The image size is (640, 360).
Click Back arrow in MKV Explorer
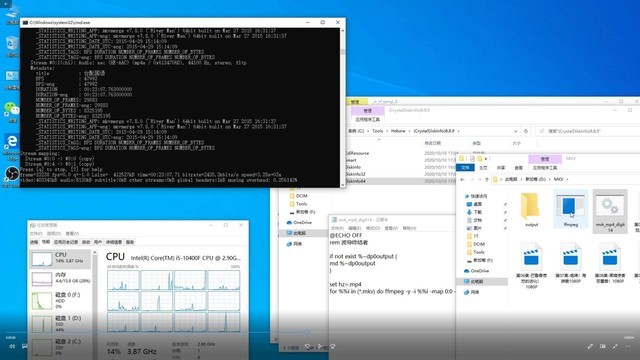click(462, 179)
